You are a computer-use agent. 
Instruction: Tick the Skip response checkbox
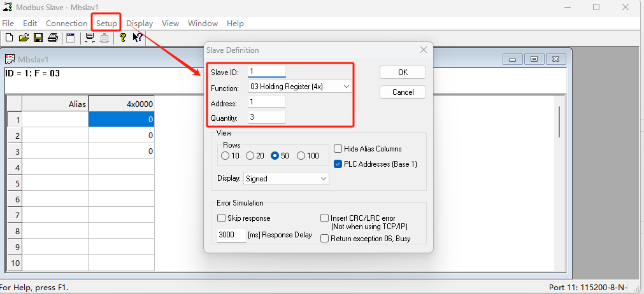(221, 218)
